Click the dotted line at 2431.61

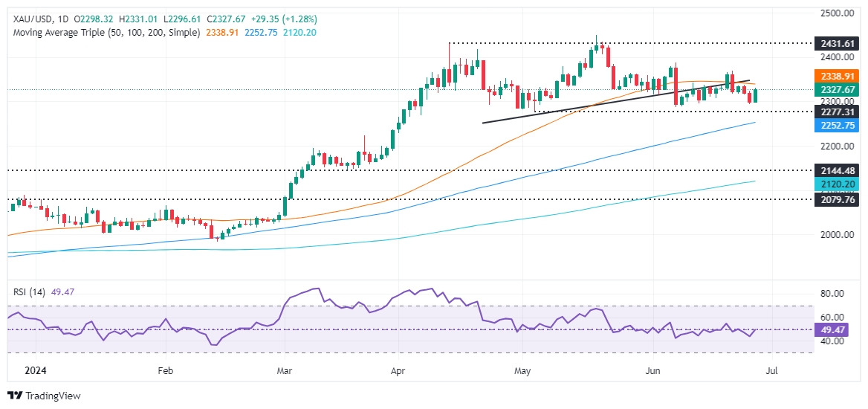629,42
